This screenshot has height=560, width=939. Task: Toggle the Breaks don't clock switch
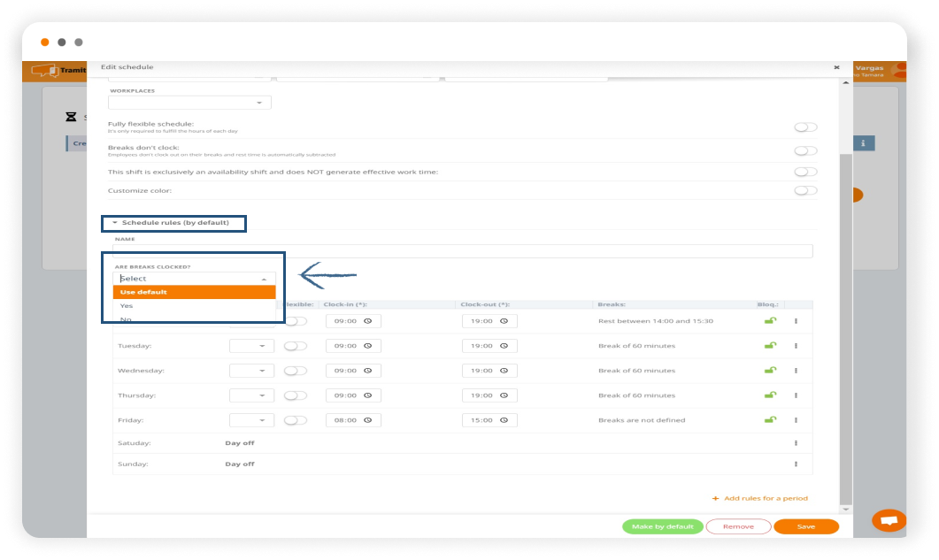[805, 150]
